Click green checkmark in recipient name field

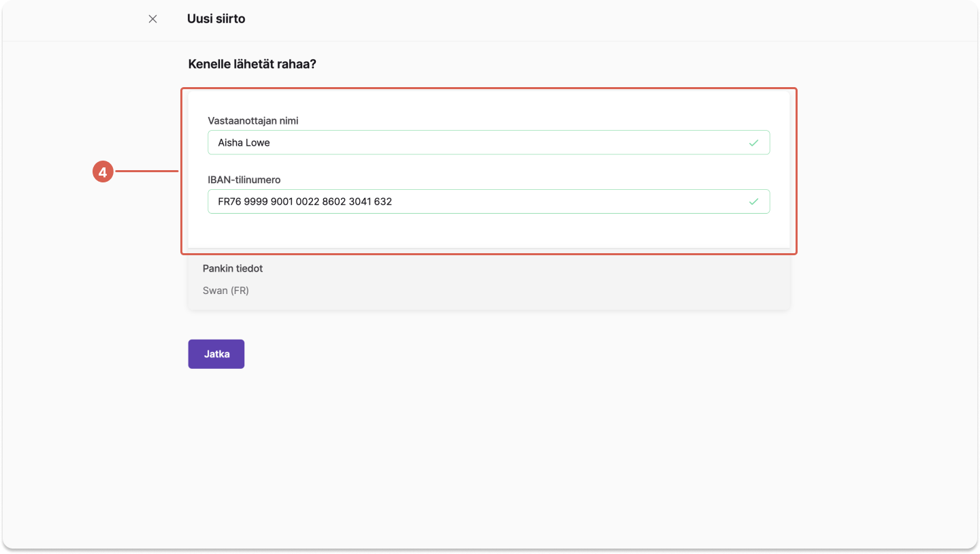pos(753,143)
